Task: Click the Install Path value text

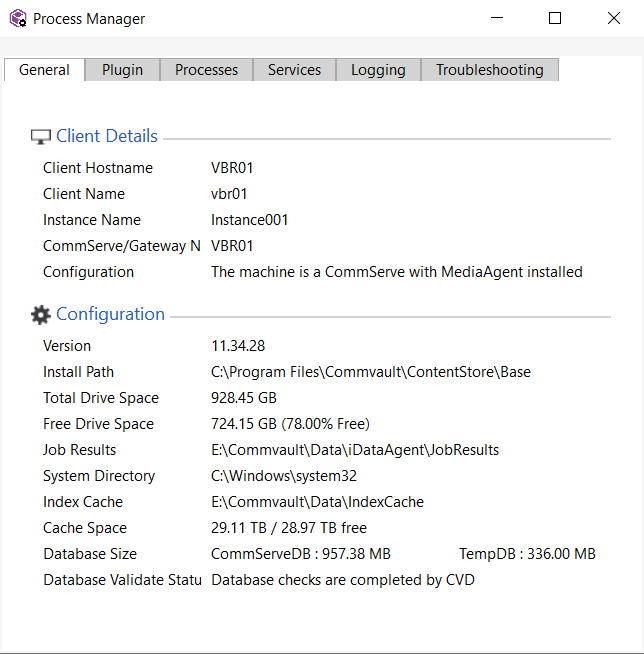Action: pos(370,372)
